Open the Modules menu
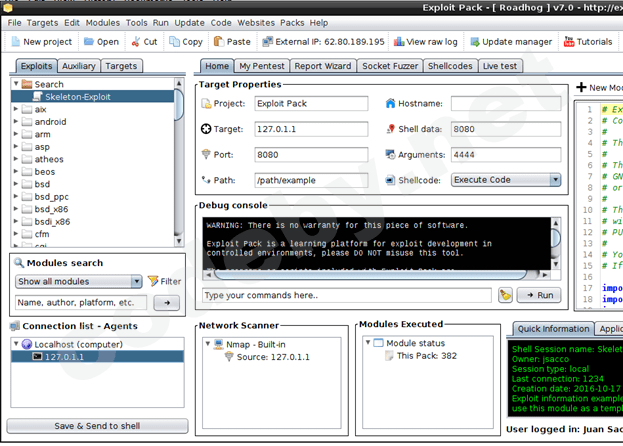Screen dimensions: 623x446 102,22
